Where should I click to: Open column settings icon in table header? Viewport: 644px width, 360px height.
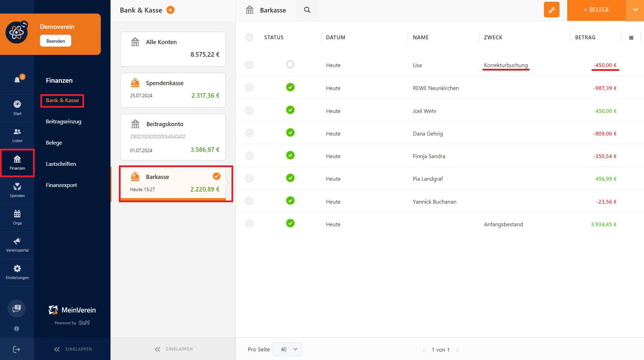(631, 38)
